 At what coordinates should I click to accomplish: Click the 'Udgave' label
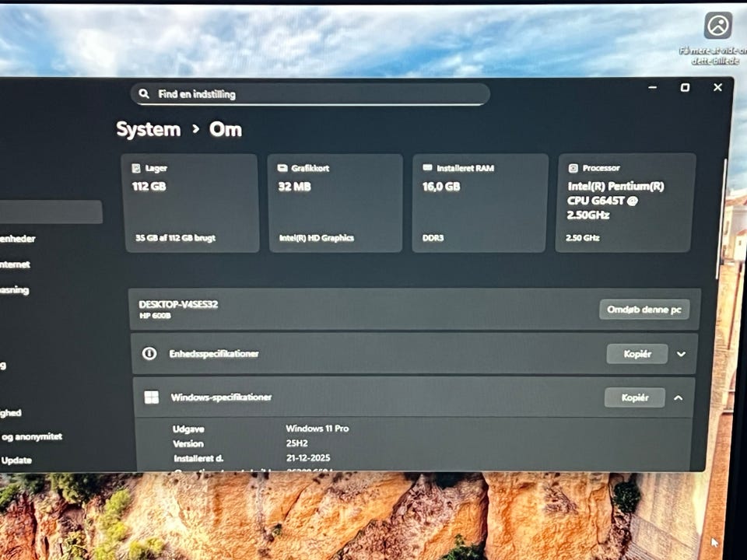(x=188, y=429)
